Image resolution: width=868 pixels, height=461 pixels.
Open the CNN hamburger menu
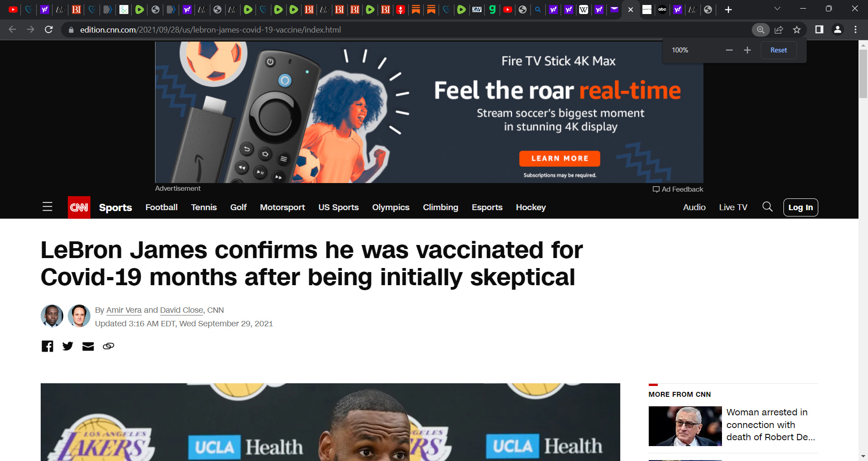(47, 207)
